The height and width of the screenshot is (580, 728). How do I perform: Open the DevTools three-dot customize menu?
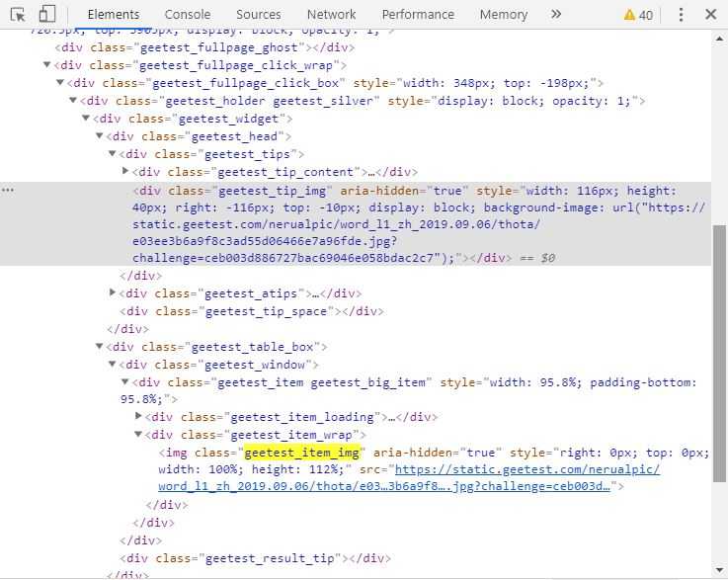pos(681,15)
